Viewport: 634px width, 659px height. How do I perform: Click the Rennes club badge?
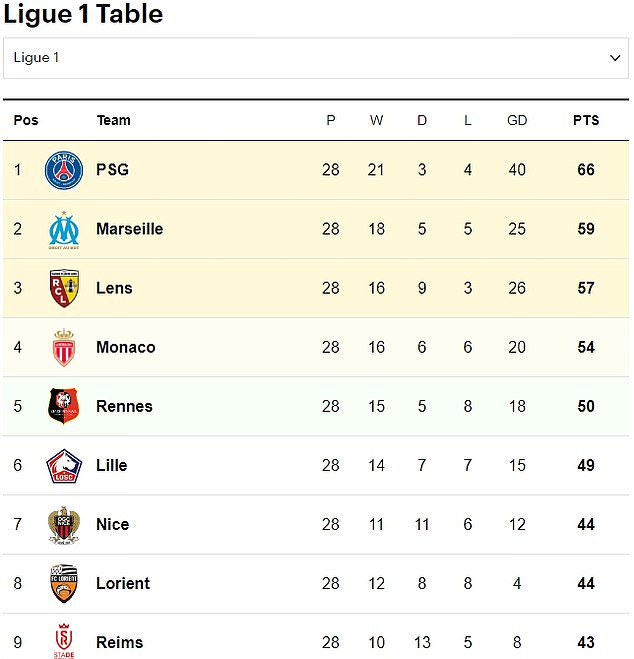point(64,406)
